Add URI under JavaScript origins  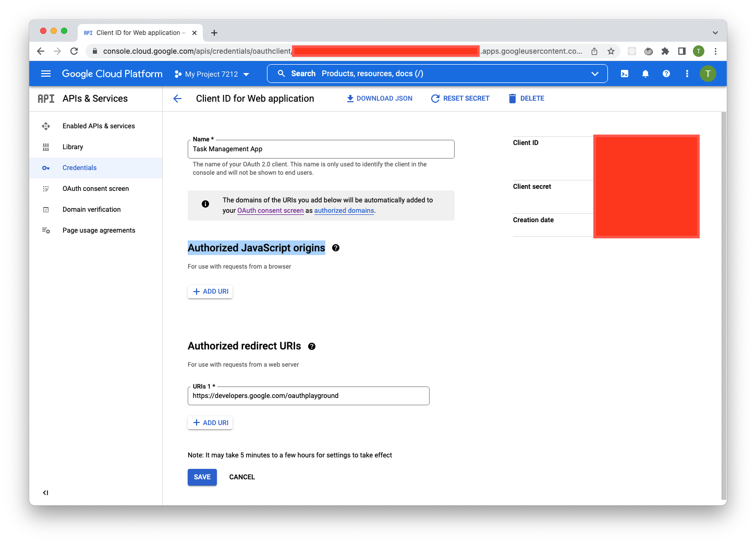tap(210, 292)
